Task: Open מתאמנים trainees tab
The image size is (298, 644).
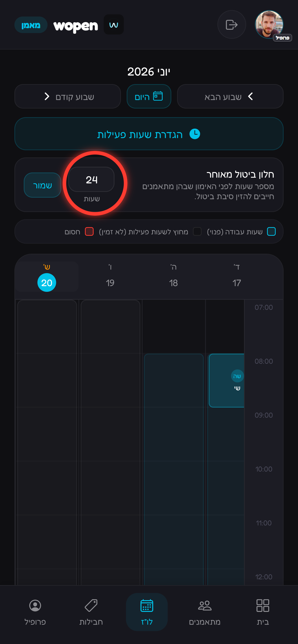Action: [x=205, y=612]
